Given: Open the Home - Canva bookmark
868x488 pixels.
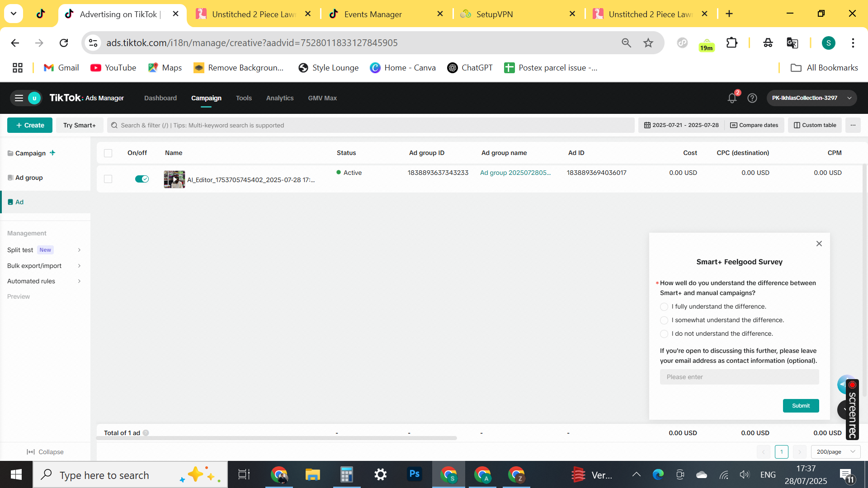Looking at the screenshot, I should tap(403, 68).
